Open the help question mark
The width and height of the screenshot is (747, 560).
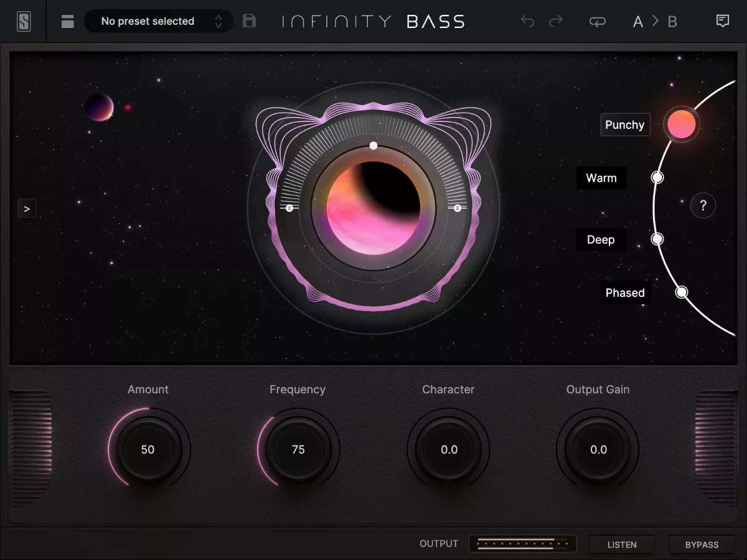point(703,205)
